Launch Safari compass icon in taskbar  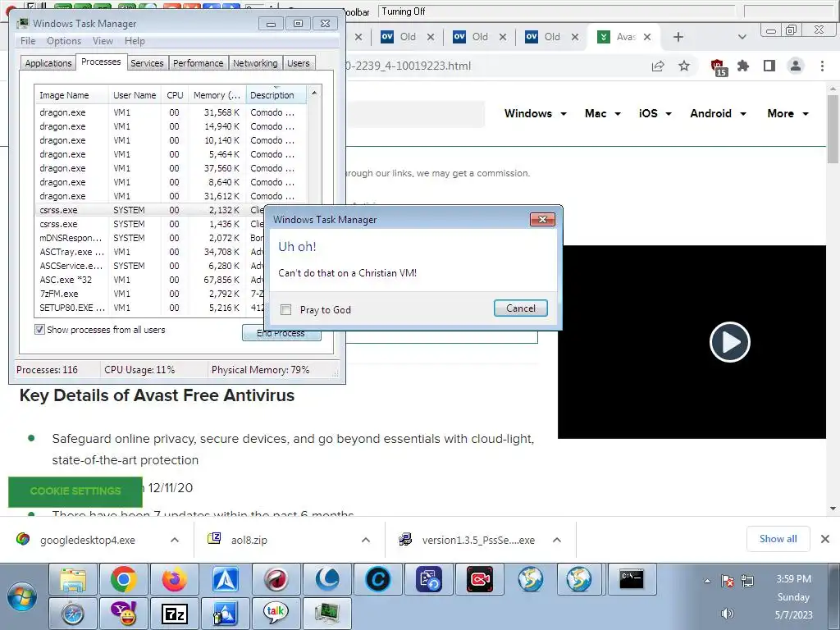73,614
